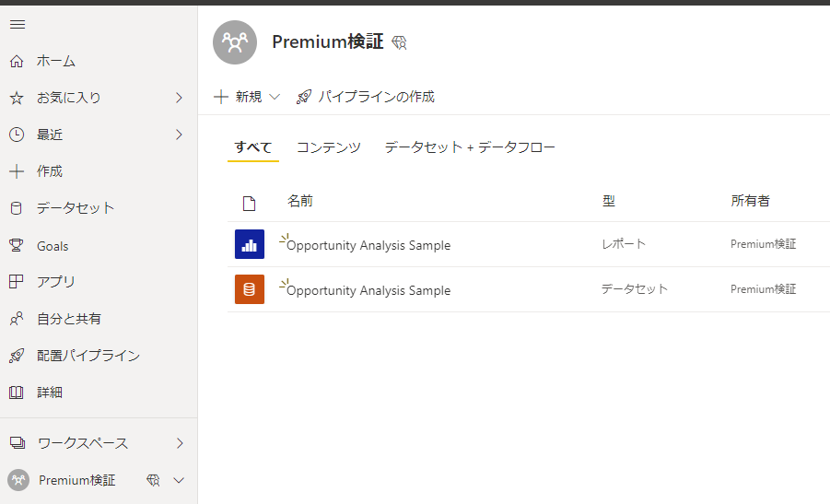This screenshot has height=504, width=830.
Task: Switch to the コンテンツ tab
Action: click(329, 147)
